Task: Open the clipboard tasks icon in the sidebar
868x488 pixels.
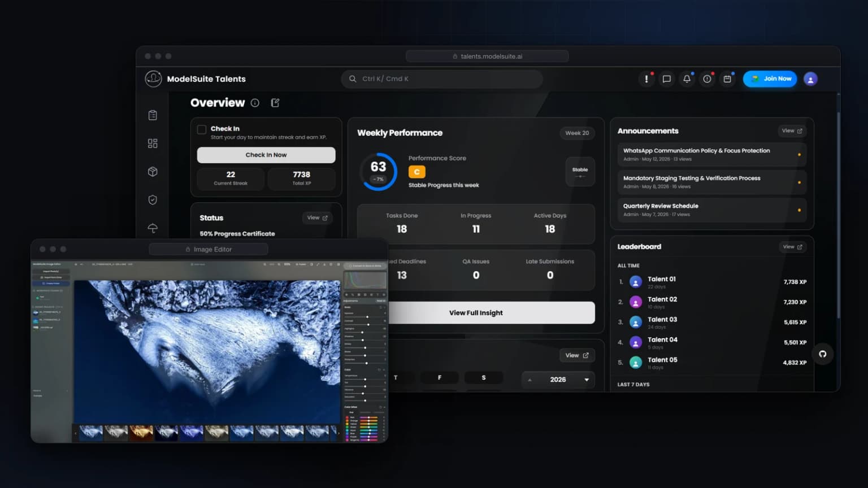Action: click(x=153, y=115)
